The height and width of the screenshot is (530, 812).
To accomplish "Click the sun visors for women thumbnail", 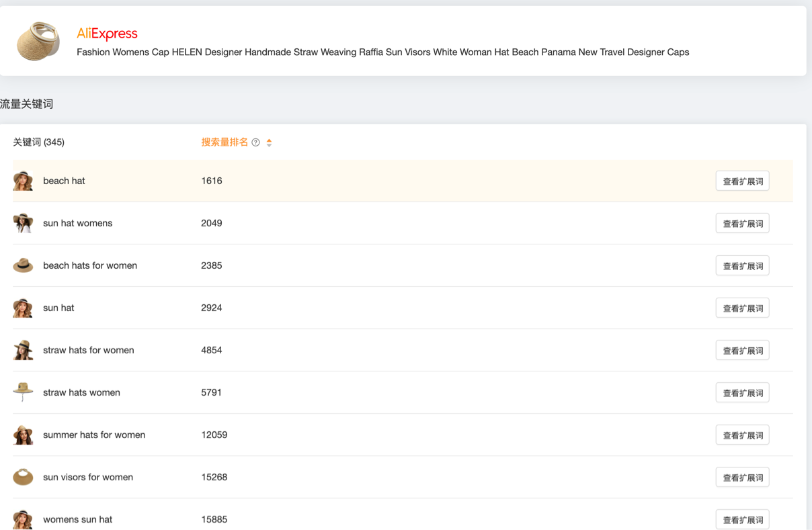I will (23, 477).
